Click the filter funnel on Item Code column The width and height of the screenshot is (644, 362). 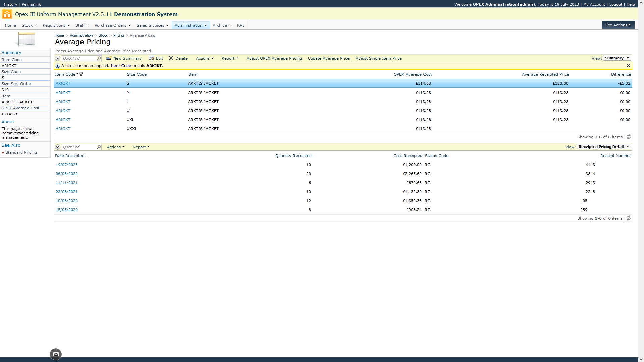[x=81, y=74]
